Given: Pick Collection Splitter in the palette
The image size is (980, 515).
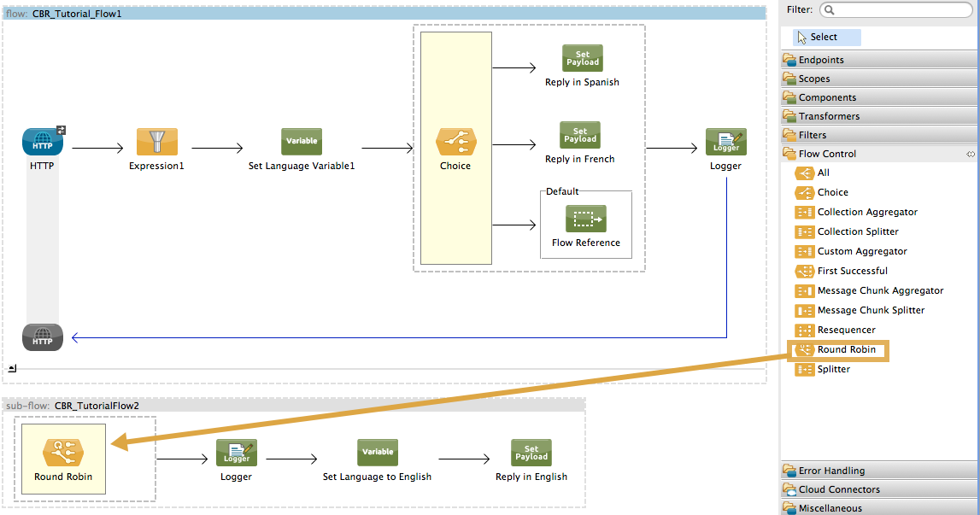Looking at the screenshot, I should tap(857, 231).
